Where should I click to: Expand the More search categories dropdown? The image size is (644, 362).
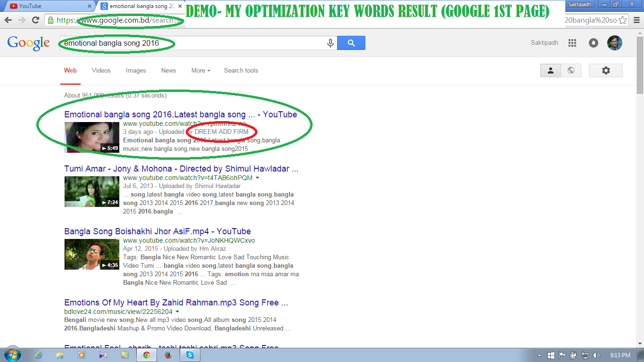coord(201,70)
